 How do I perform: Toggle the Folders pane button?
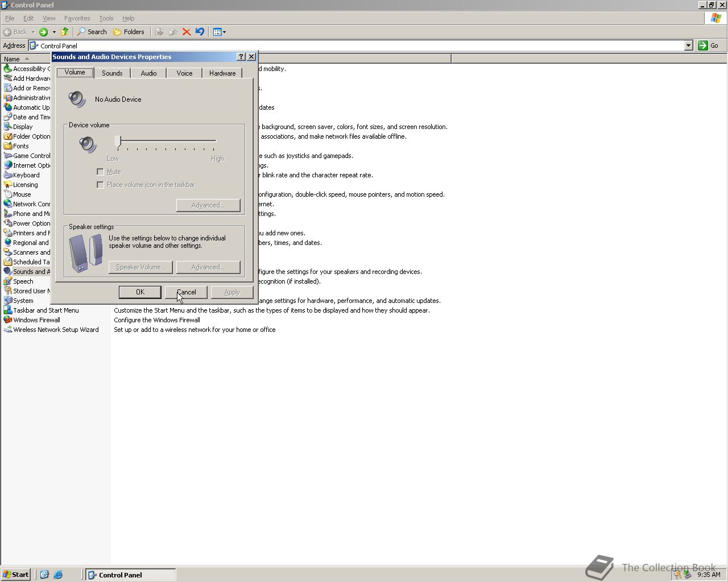(x=129, y=32)
